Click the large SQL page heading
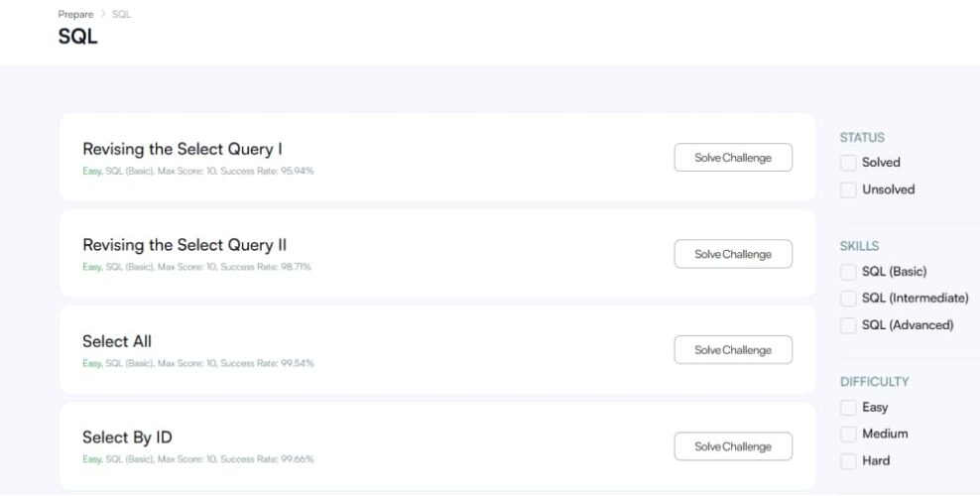Image resolution: width=980 pixels, height=496 pixels. (78, 38)
